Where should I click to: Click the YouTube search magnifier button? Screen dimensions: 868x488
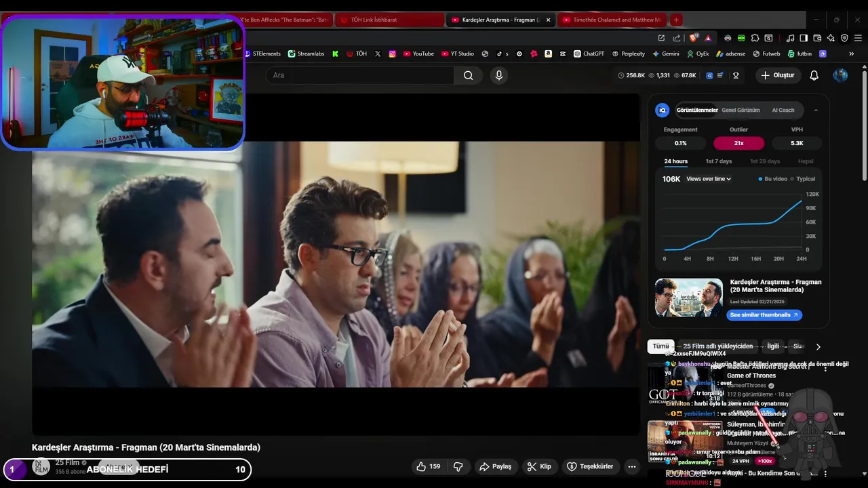pyautogui.click(x=468, y=75)
